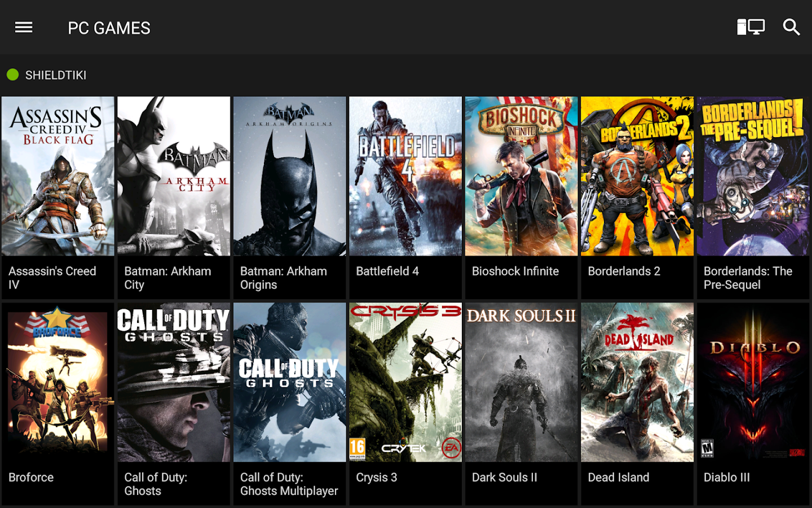Image resolution: width=812 pixels, height=508 pixels.
Task: Click the "Dead Island" title label
Action: tap(619, 477)
